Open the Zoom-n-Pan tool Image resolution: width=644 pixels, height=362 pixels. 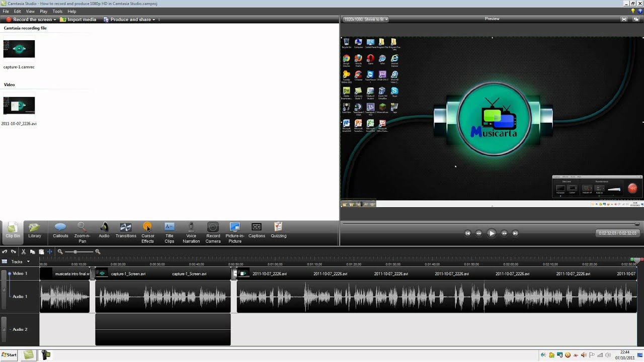(82, 232)
